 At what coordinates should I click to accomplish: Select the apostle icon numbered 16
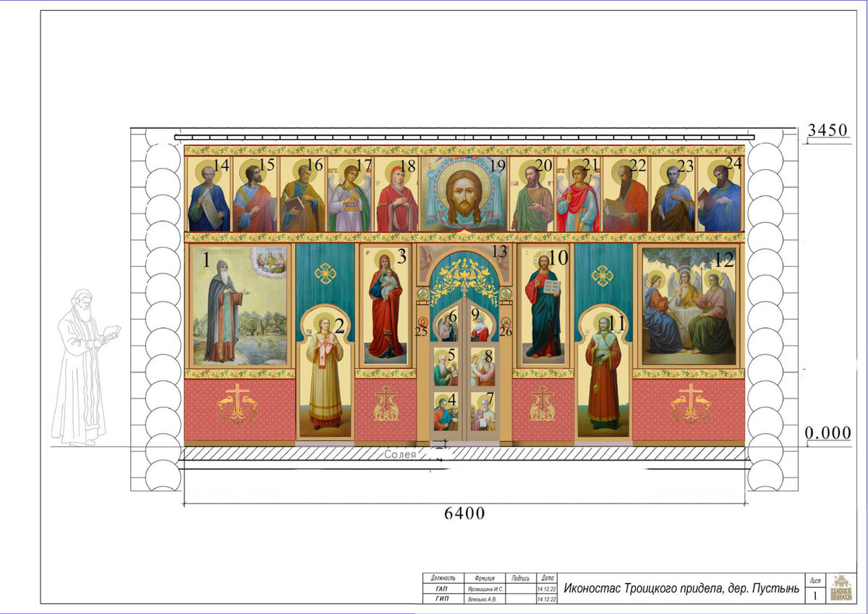click(302, 194)
